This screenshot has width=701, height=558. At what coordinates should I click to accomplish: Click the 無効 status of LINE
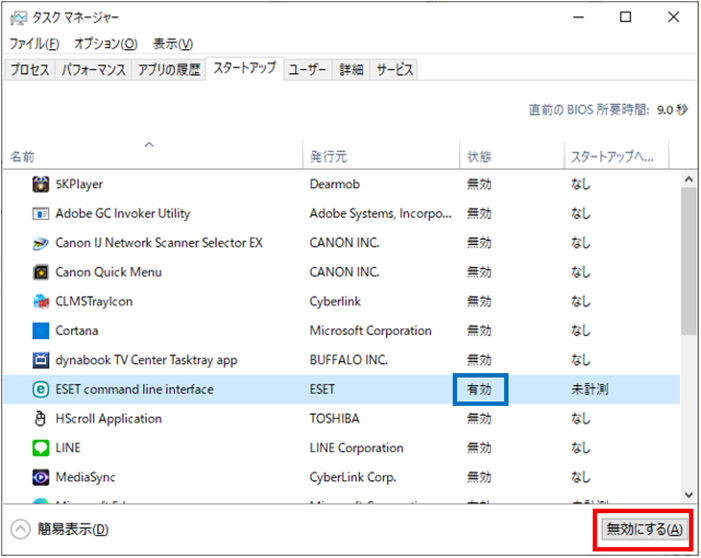pos(479,448)
